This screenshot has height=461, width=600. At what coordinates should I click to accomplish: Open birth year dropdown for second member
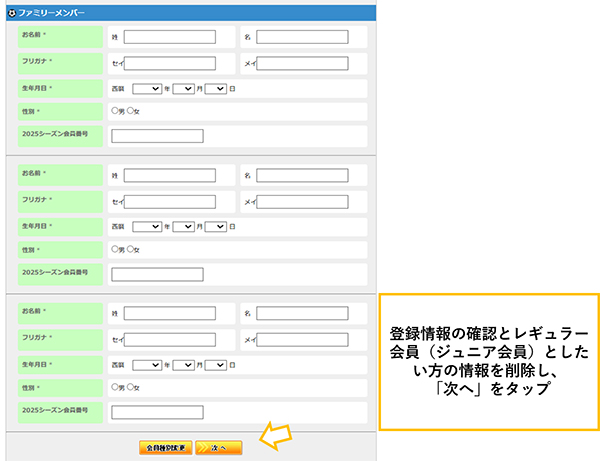tap(146, 226)
